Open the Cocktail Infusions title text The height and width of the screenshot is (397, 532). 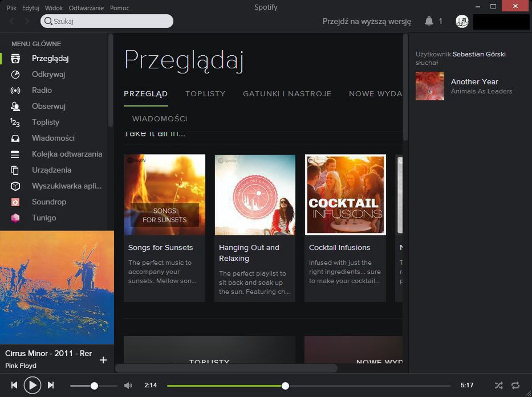tap(340, 248)
